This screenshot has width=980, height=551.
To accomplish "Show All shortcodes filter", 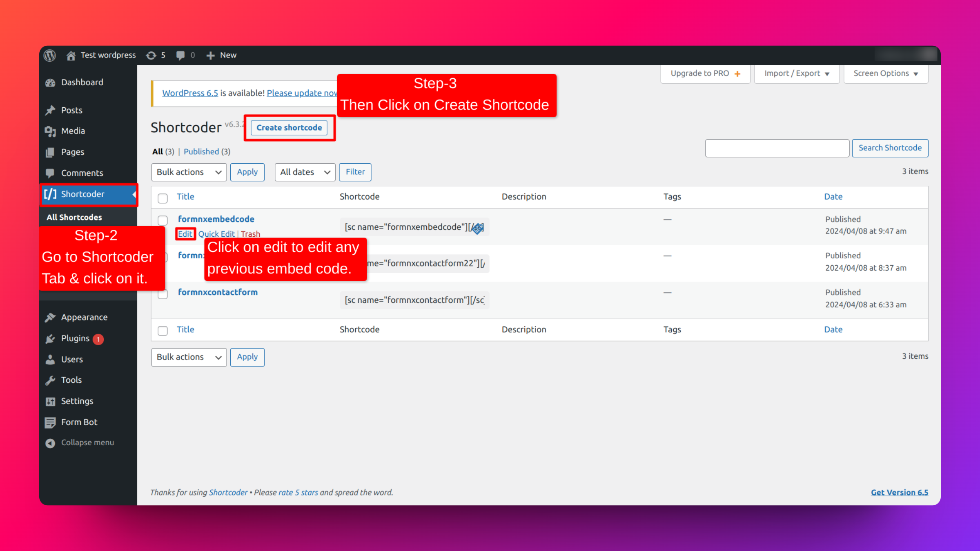I will click(158, 152).
